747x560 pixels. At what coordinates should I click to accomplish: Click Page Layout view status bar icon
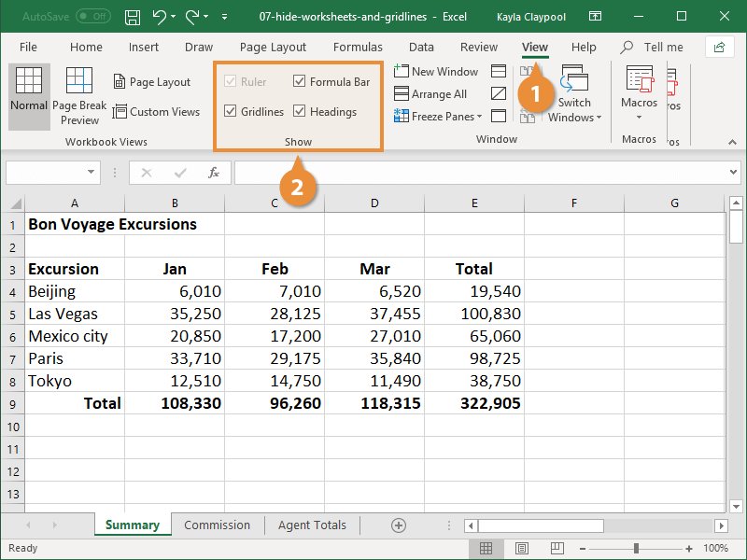(x=522, y=548)
